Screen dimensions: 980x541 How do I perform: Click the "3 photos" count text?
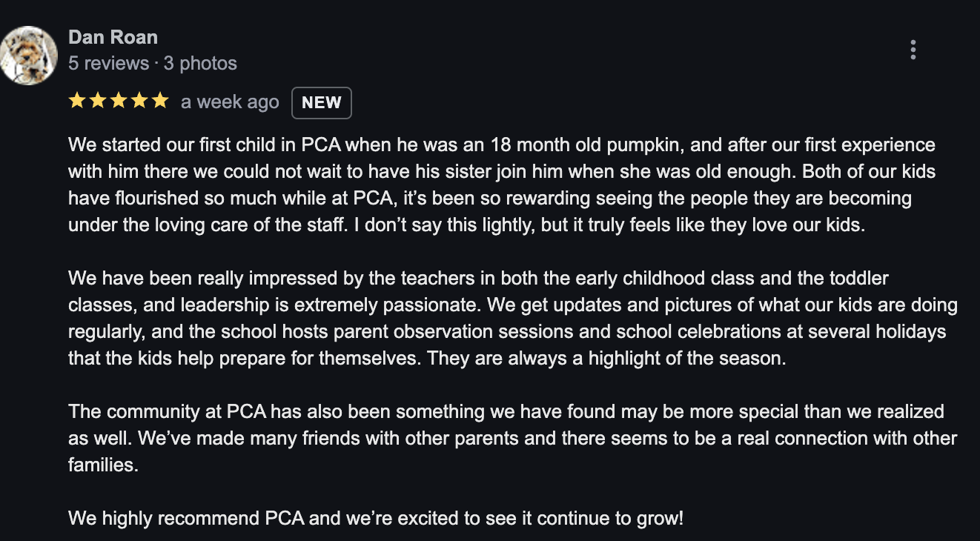(200, 64)
